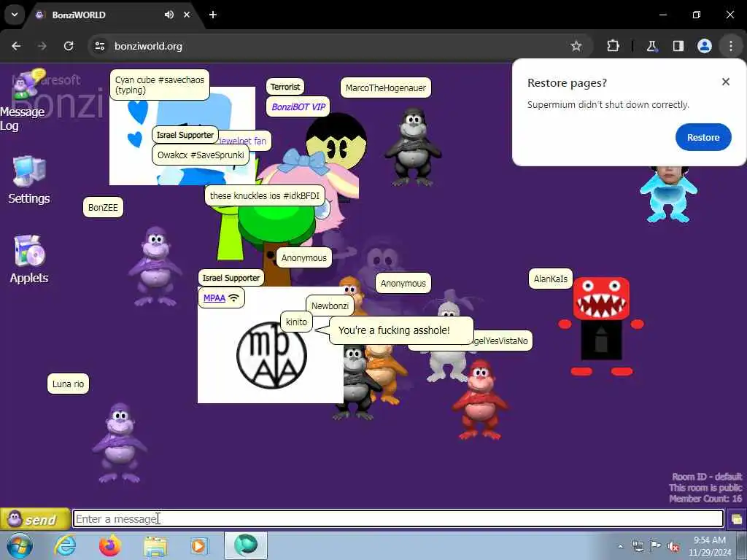Close the BonziWORLD tab
The height and width of the screenshot is (560, 747).
[187, 15]
